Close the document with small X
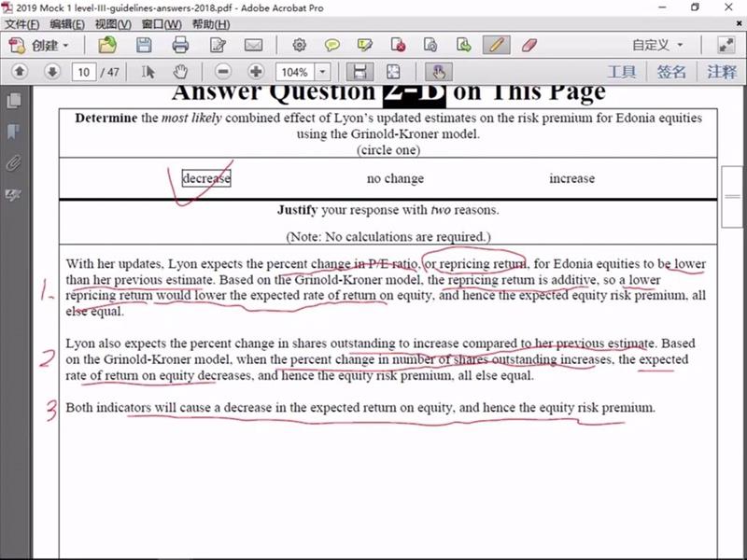This screenshot has width=747, height=560. 740,22
